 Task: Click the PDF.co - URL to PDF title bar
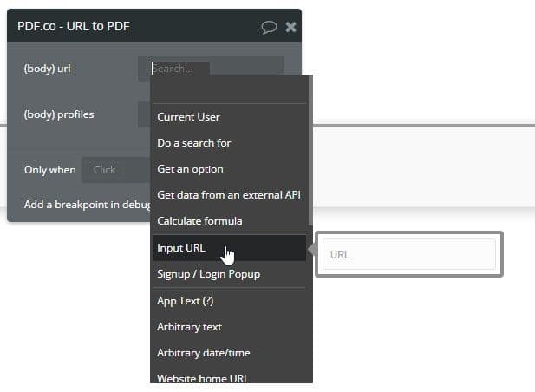[130, 27]
